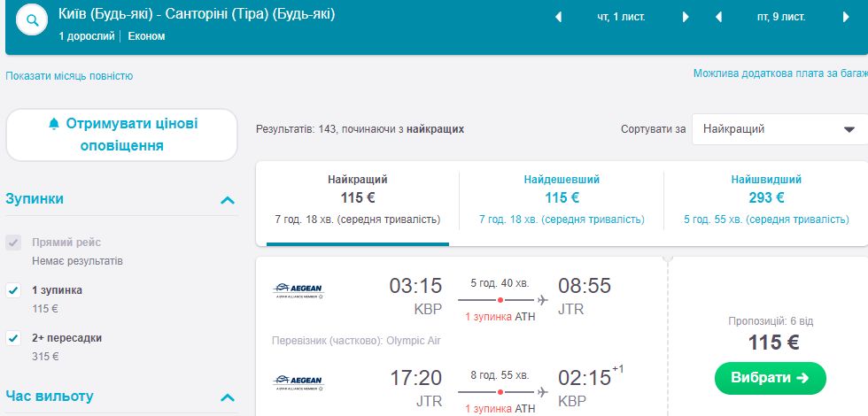Image resolution: width=868 pixels, height=416 pixels.
Task: Uncheck the 2+ пересадки filter
Action: 13,337
